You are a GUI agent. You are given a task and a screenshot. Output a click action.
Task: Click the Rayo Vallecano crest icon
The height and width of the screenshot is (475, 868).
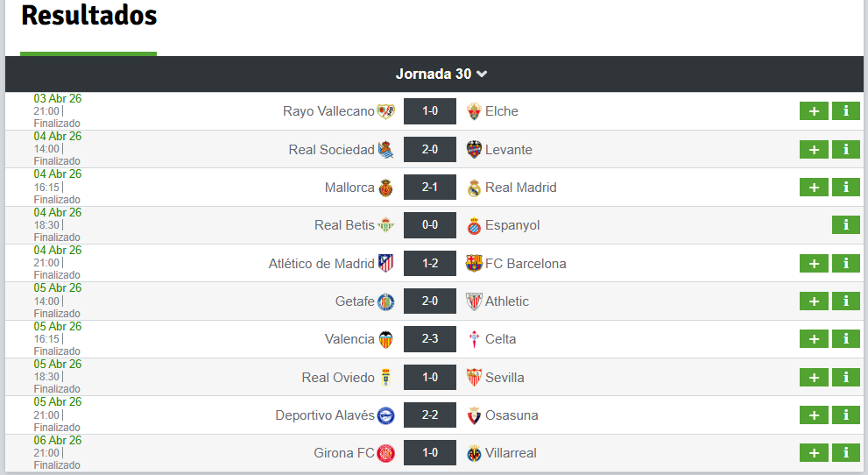point(385,111)
